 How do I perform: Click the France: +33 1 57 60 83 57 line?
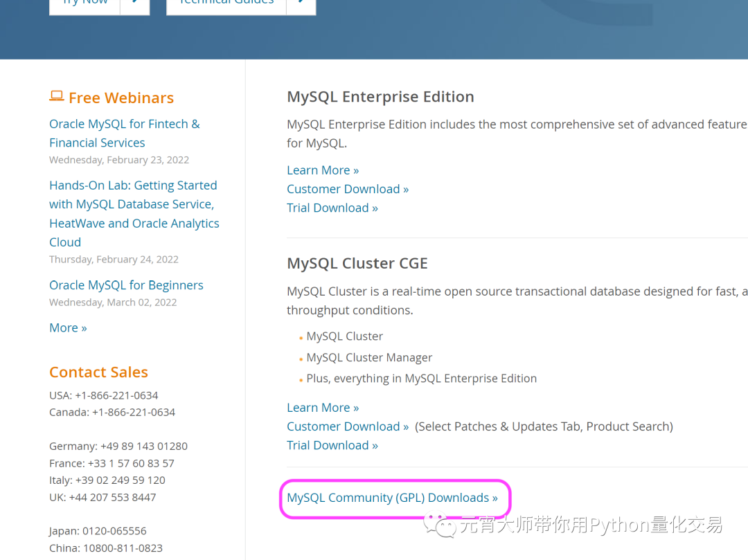(x=112, y=464)
